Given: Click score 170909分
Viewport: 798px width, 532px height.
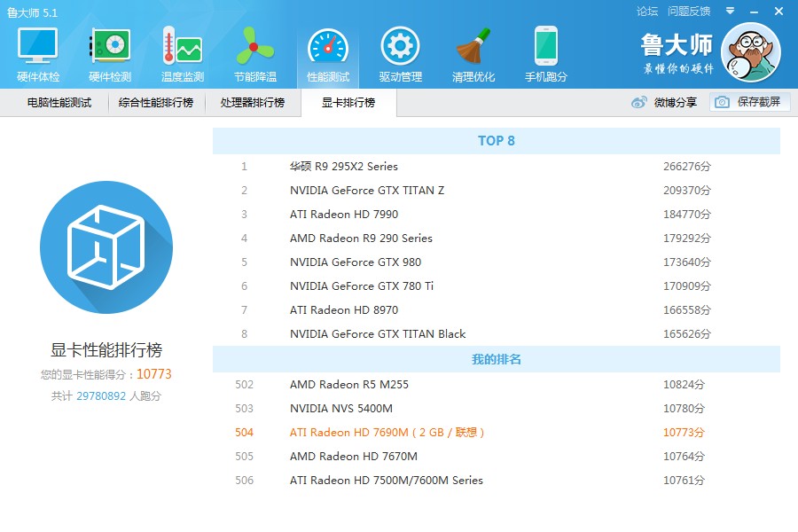Looking at the screenshot, I should [686, 286].
